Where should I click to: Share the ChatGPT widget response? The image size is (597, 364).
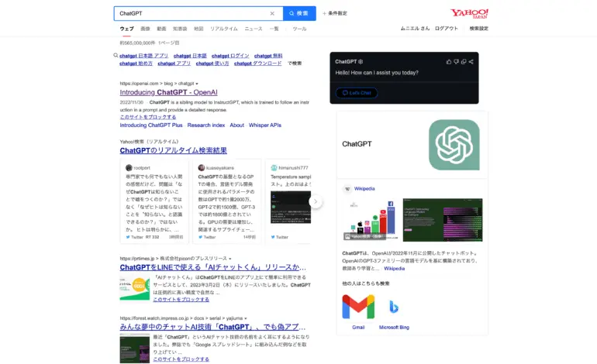[471, 62]
